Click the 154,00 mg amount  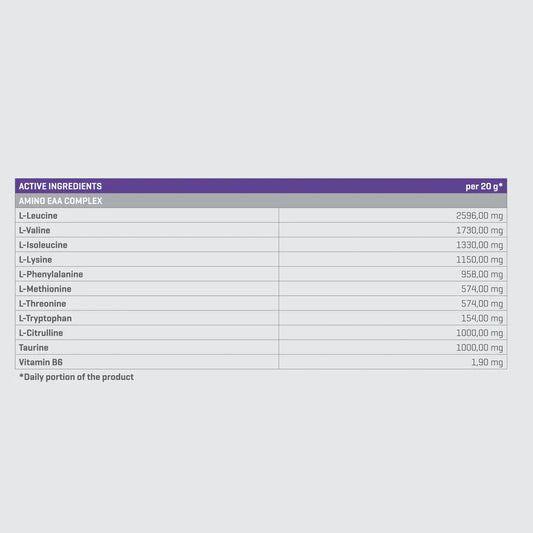482,318
